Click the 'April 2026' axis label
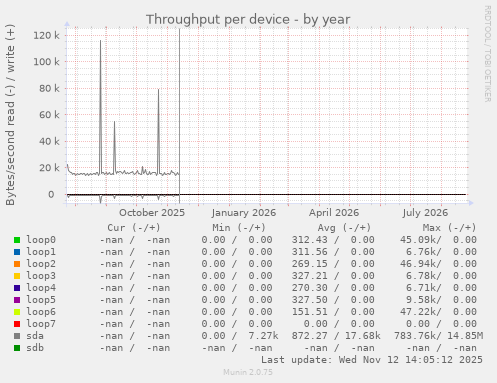497x383 pixels. (334, 213)
